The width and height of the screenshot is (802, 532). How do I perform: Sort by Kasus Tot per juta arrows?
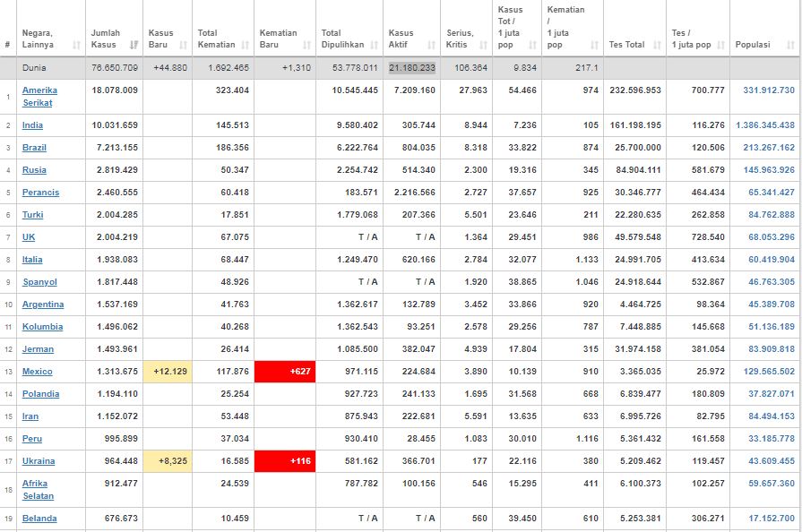(532, 45)
